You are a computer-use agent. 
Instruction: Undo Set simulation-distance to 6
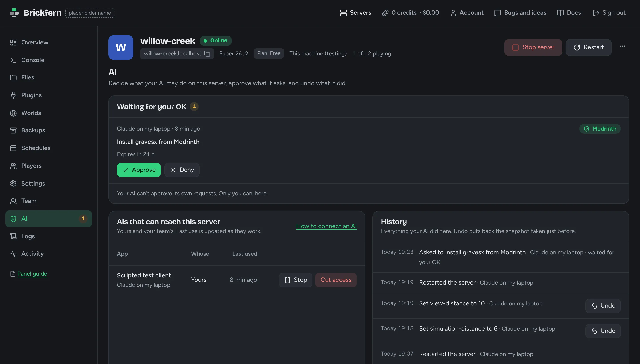(603, 331)
